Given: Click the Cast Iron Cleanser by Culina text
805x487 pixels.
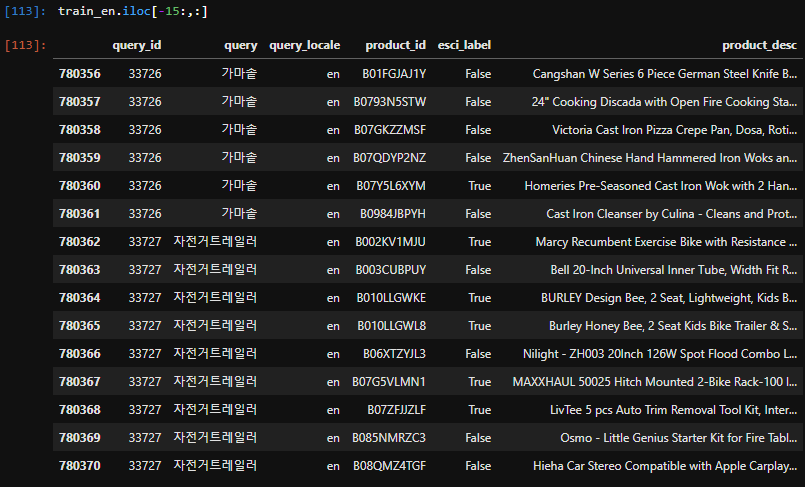Looking at the screenshot, I should (x=672, y=213).
